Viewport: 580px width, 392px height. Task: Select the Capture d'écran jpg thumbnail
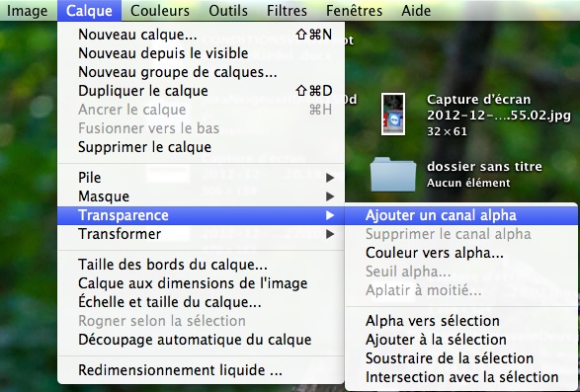click(x=393, y=115)
